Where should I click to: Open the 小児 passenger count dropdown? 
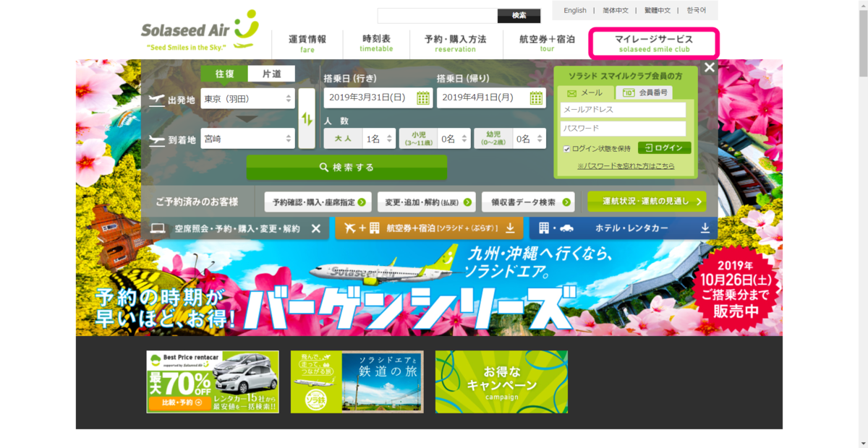(454, 138)
